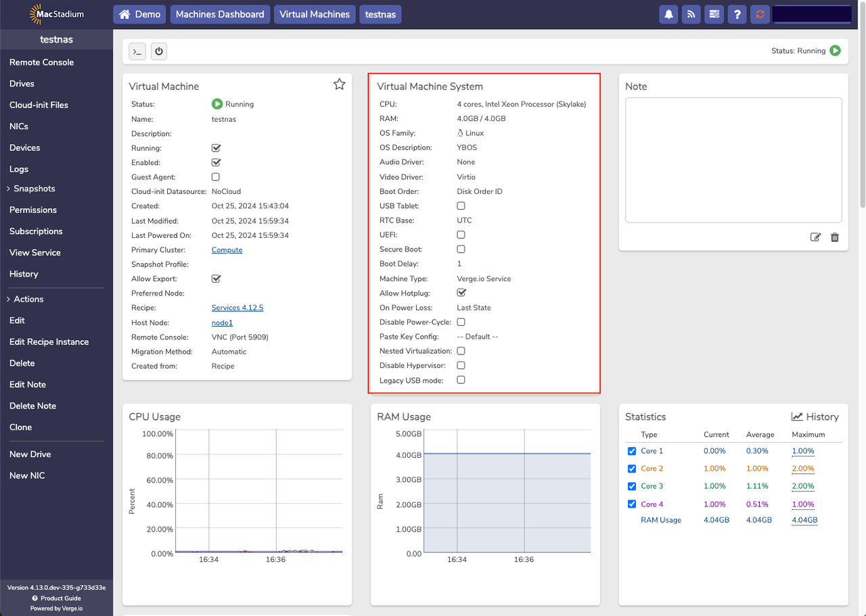Toggle the USB Tablet checkbox
The height and width of the screenshot is (616, 866).
[x=461, y=206]
